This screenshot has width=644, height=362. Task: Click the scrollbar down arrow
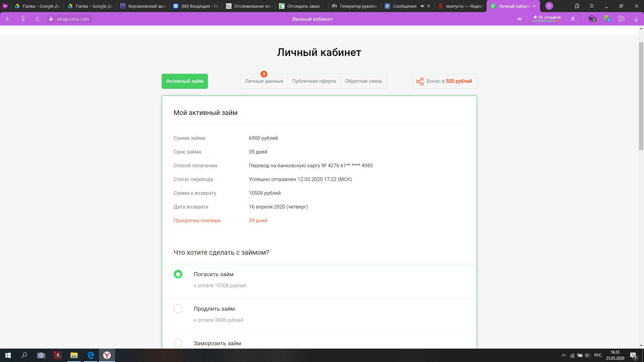click(x=641, y=345)
